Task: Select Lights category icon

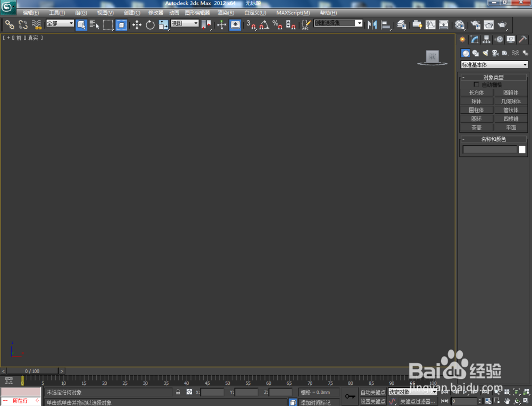Action: 486,53
